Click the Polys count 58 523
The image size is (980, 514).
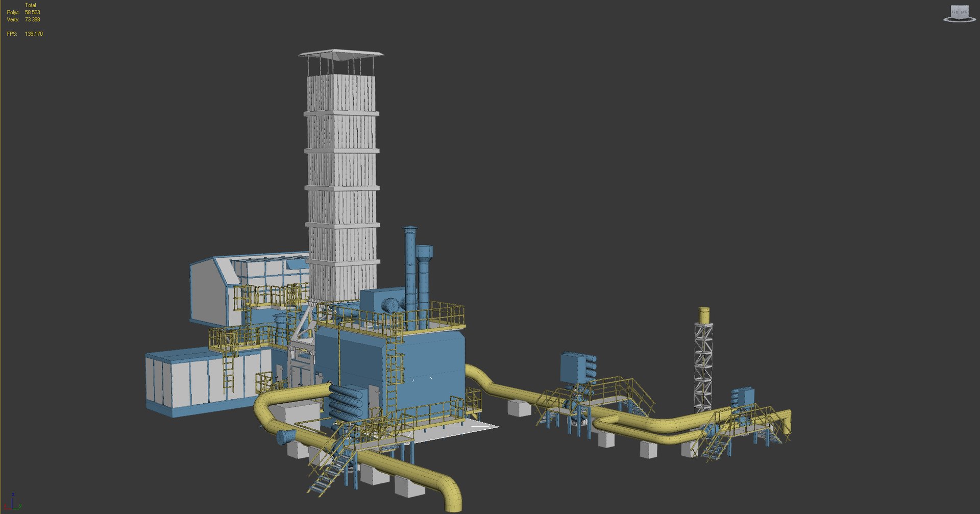[x=32, y=12]
